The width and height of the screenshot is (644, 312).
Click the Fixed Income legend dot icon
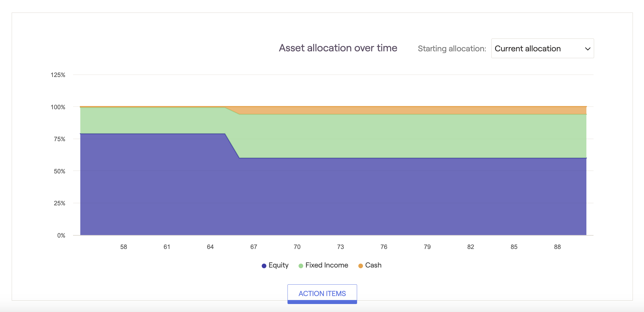pos(301,266)
